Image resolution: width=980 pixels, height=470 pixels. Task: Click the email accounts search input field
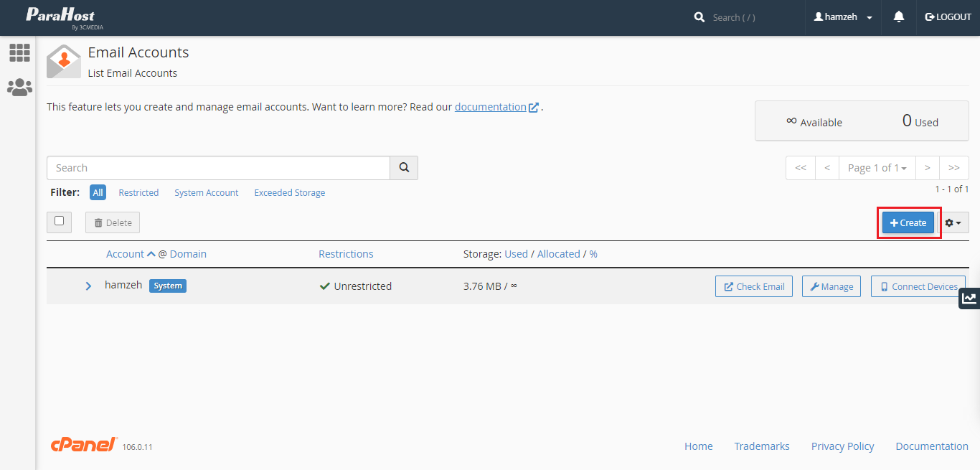tap(218, 168)
